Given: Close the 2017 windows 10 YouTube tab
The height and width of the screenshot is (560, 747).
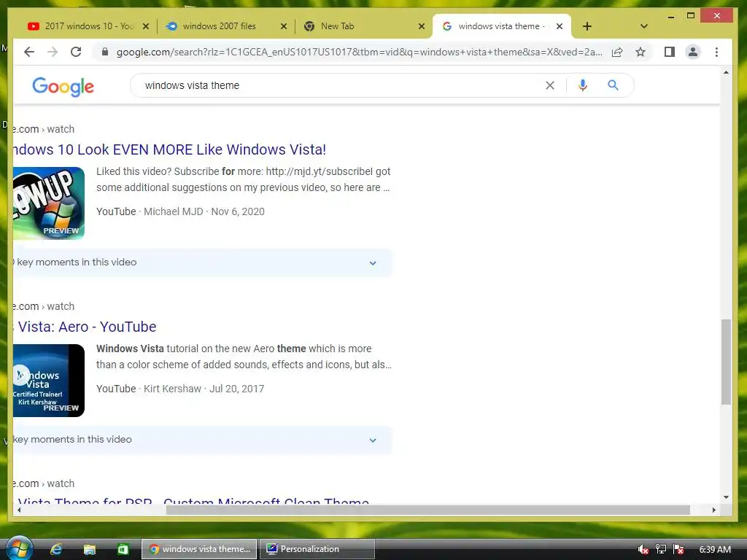Looking at the screenshot, I should coord(146,26).
